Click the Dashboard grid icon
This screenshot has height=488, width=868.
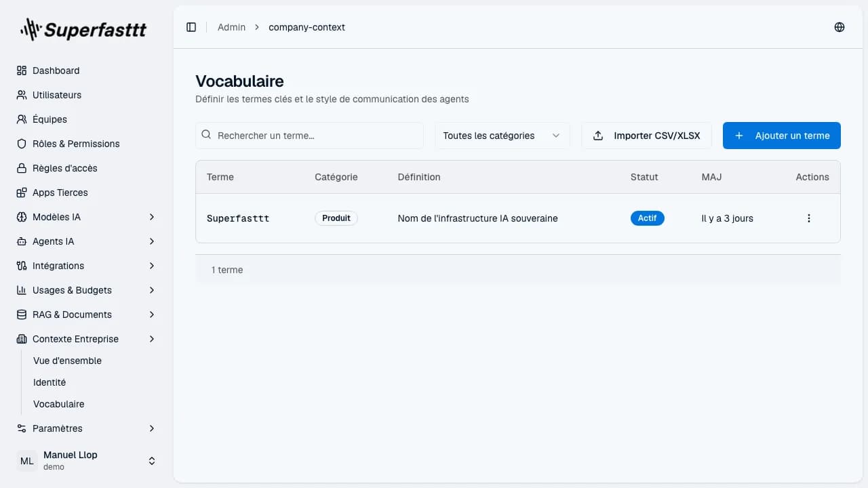click(x=22, y=70)
